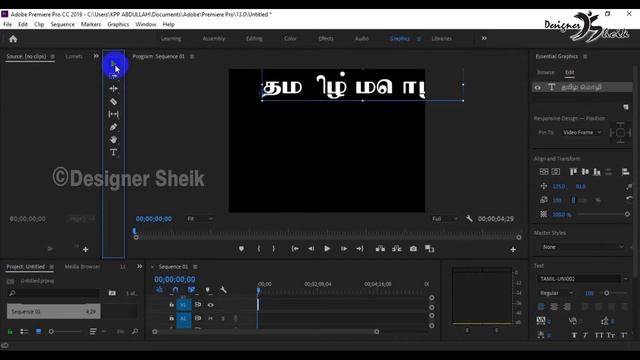Open Pin To Video Frame dropdown

click(581, 132)
